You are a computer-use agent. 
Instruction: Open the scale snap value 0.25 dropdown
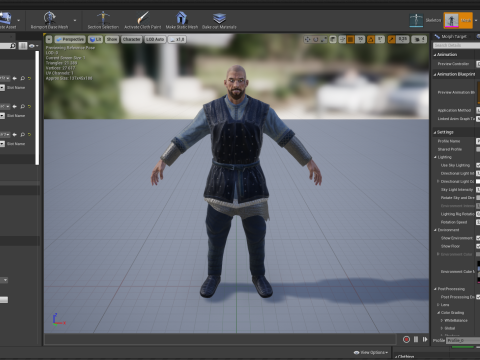click(403, 40)
